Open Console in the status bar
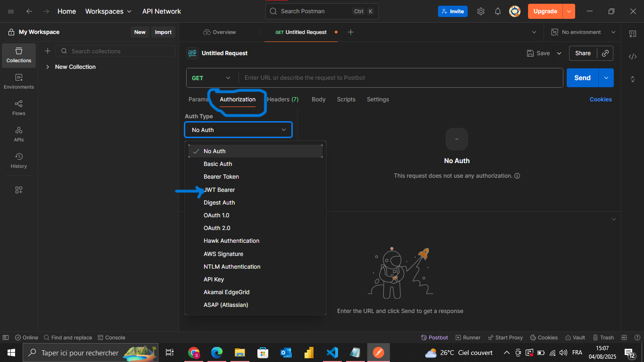Screen dimensions: 644x362 (x=111, y=337)
